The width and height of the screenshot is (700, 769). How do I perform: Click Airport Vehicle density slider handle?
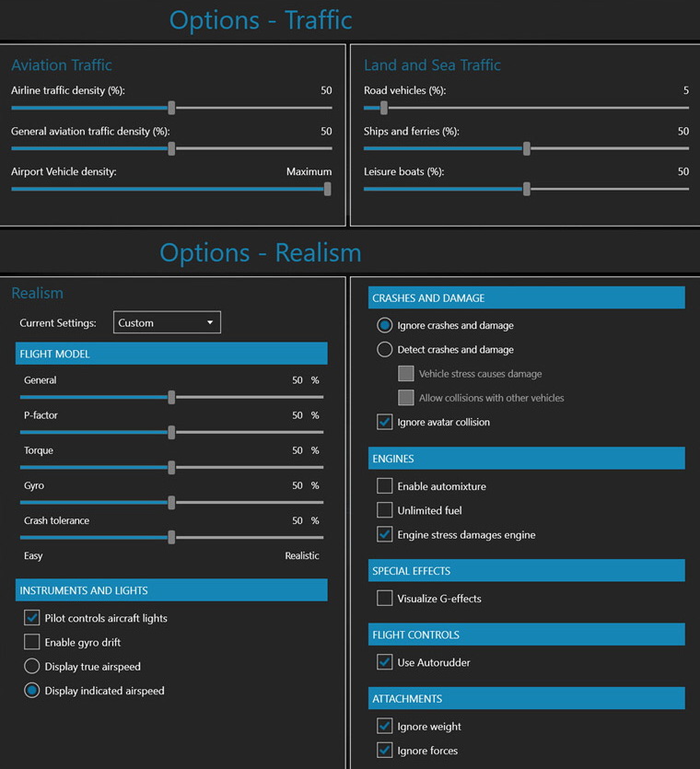pos(327,189)
